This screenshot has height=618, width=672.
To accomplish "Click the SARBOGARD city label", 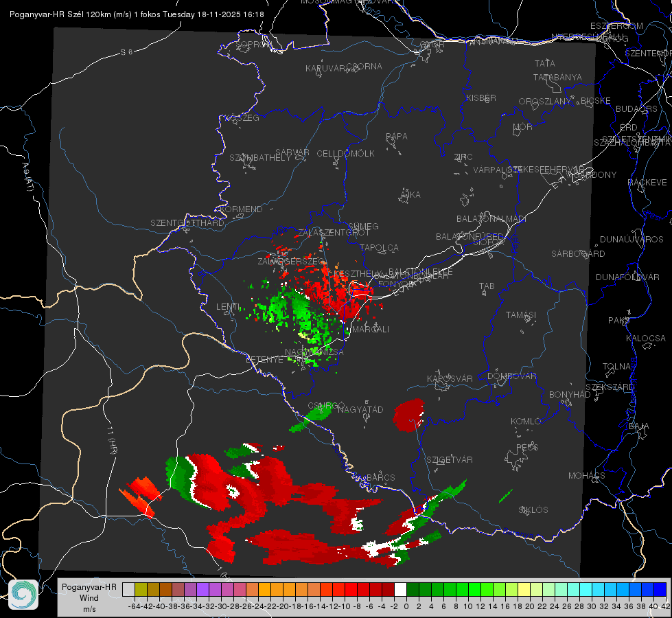I will [578, 254].
